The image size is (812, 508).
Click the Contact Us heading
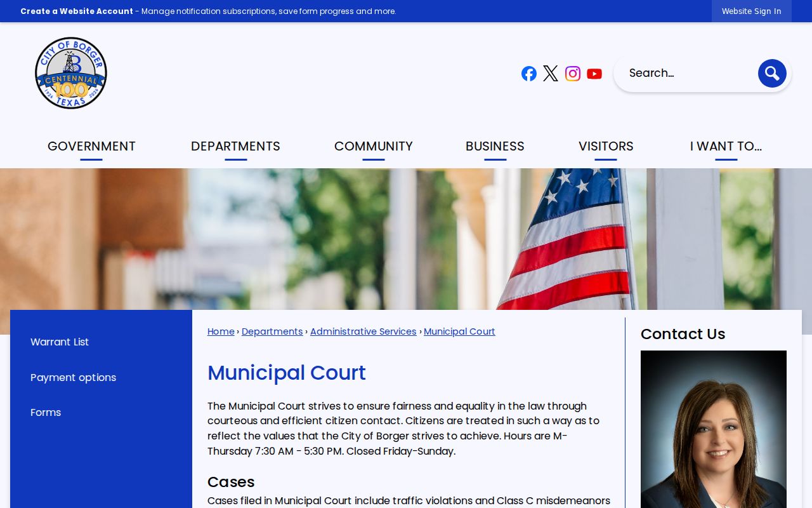coord(683,334)
